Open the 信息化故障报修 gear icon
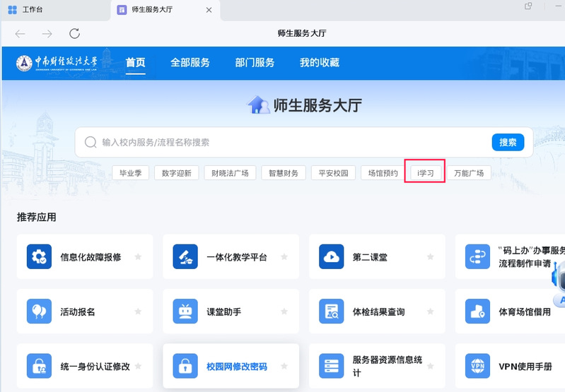565x392 pixels. pyautogui.click(x=40, y=257)
